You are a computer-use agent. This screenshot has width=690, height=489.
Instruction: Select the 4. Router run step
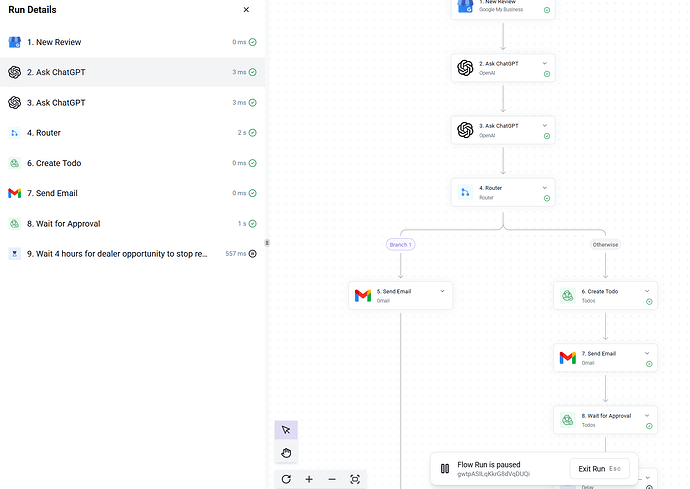pos(132,133)
